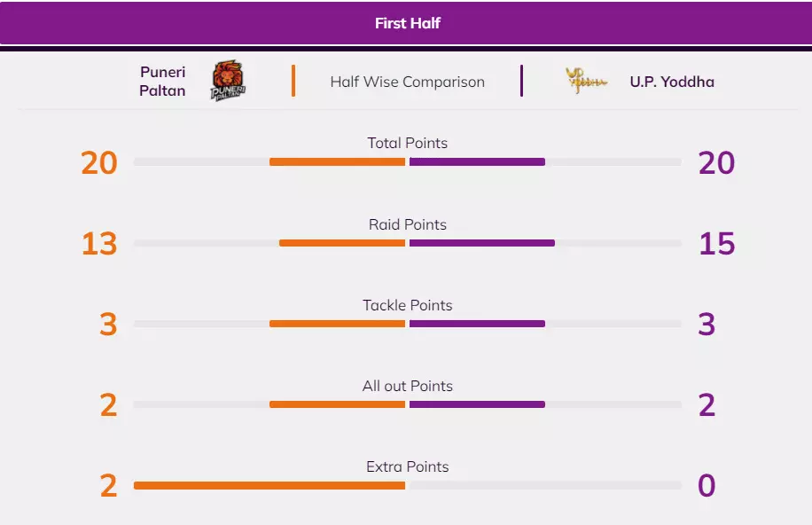Select the First Half tab header

coord(407,23)
